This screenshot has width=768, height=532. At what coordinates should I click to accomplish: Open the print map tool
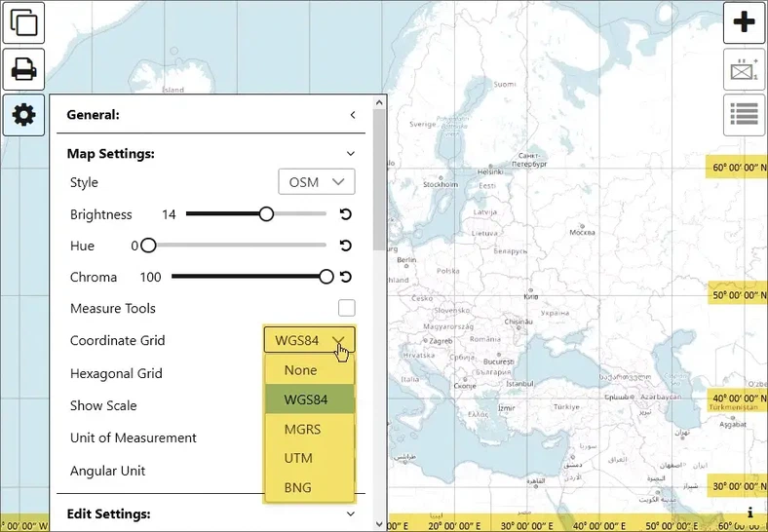(23, 69)
